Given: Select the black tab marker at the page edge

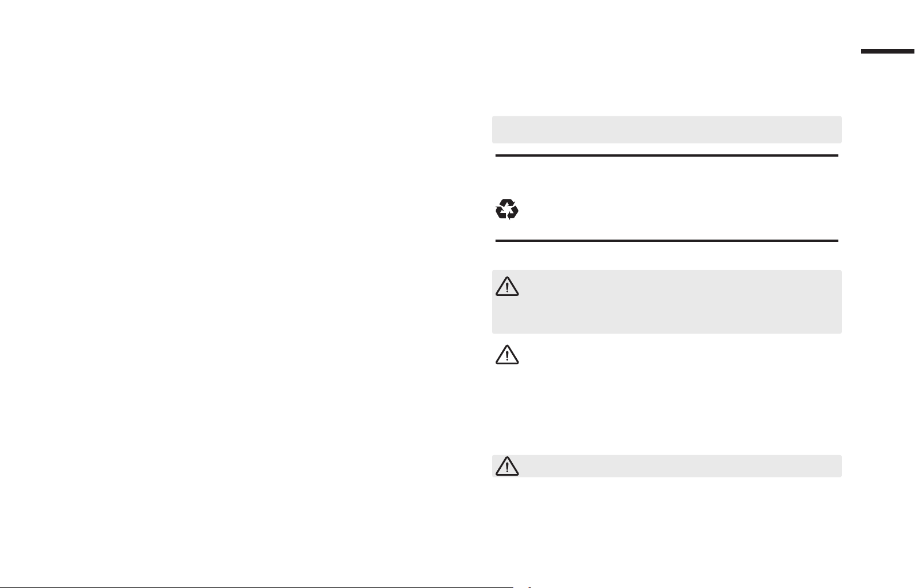Looking at the screenshot, I should click(x=888, y=52).
